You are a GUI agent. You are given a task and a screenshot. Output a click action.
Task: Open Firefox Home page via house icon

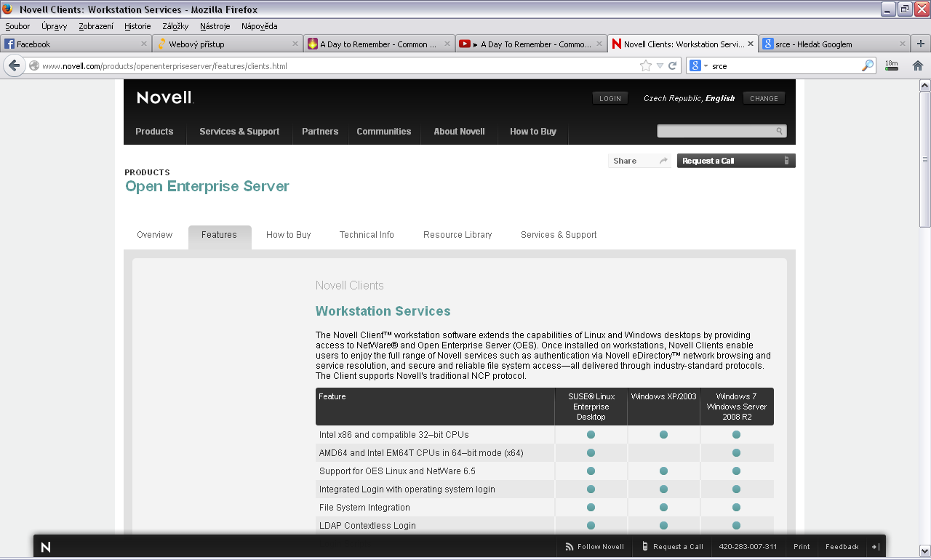[x=917, y=65]
